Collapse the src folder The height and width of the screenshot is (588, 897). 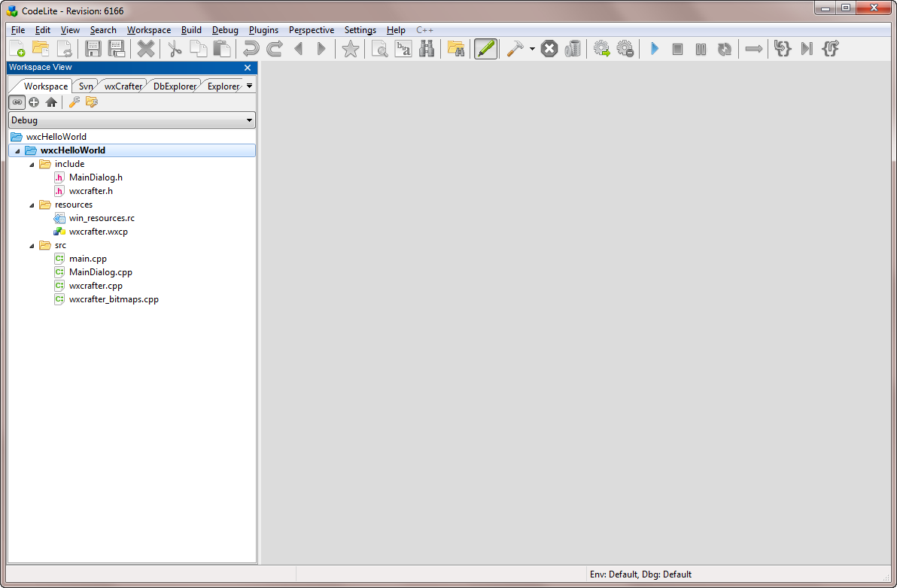coord(32,246)
